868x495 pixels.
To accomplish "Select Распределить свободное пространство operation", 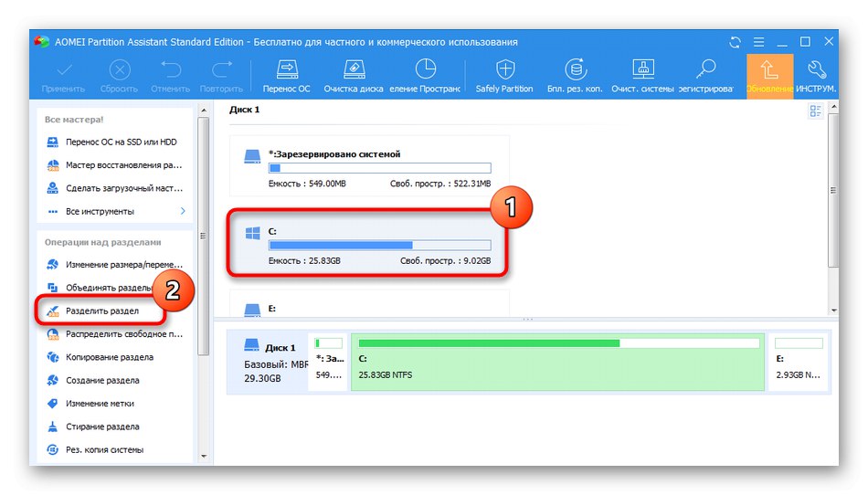I will [115, 334].
